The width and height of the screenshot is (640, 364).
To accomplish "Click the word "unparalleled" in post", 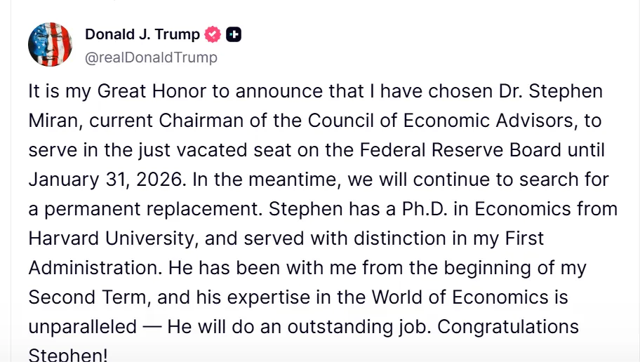I will [83, 326].
